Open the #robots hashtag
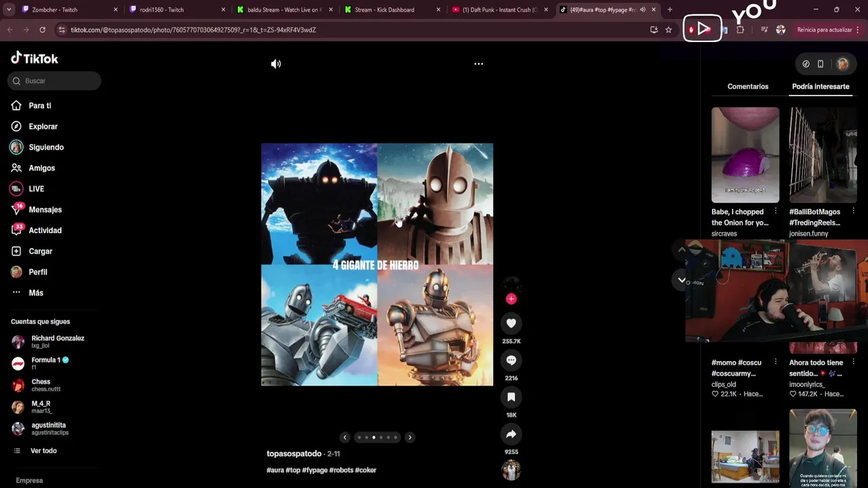This screenshot has width=868, height=488. click(x=341, y=470)
